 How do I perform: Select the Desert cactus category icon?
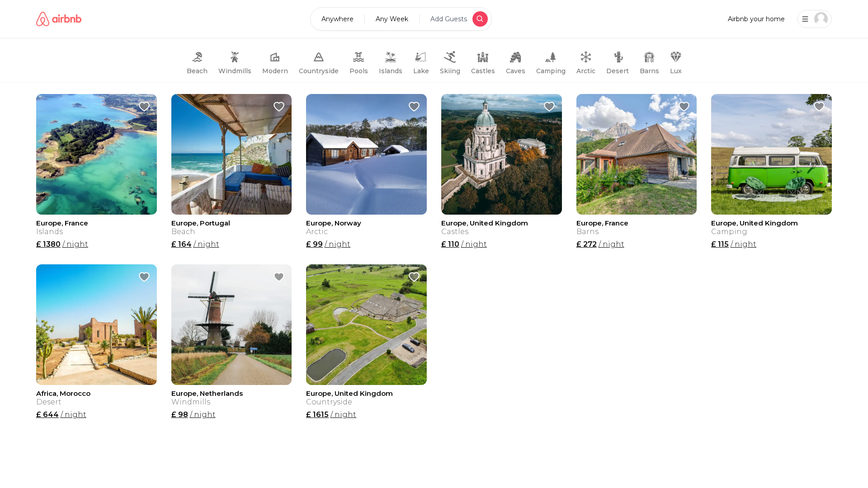point(618,57)
